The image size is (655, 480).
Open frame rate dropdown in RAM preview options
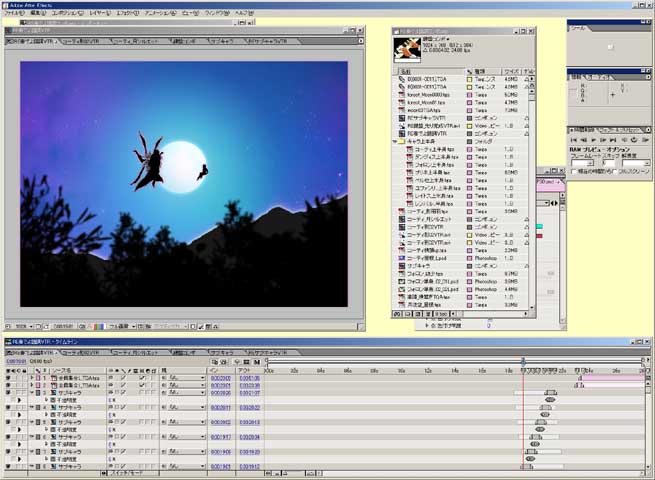pyautogui.click(x=582, y=163)
